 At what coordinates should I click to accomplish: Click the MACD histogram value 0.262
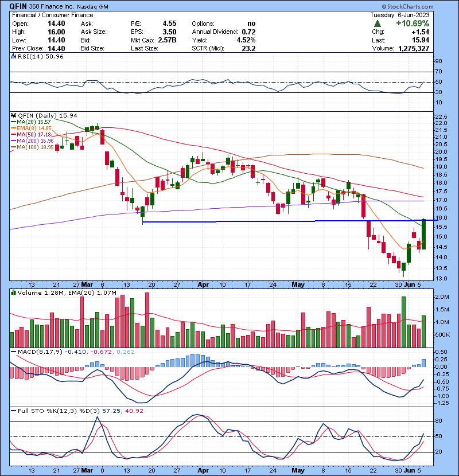click(x=126, y=352)
